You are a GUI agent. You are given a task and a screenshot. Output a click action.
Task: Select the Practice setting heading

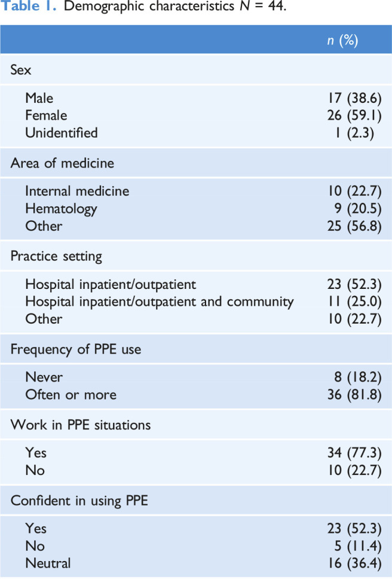click(x=56, y=256)
